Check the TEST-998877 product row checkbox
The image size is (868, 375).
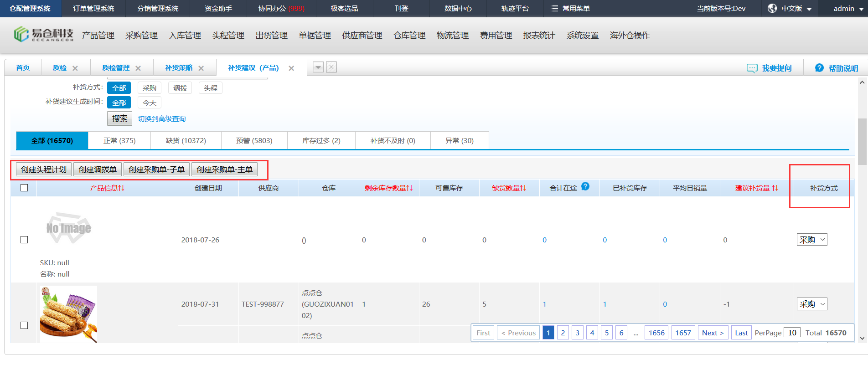click(25, 325)
